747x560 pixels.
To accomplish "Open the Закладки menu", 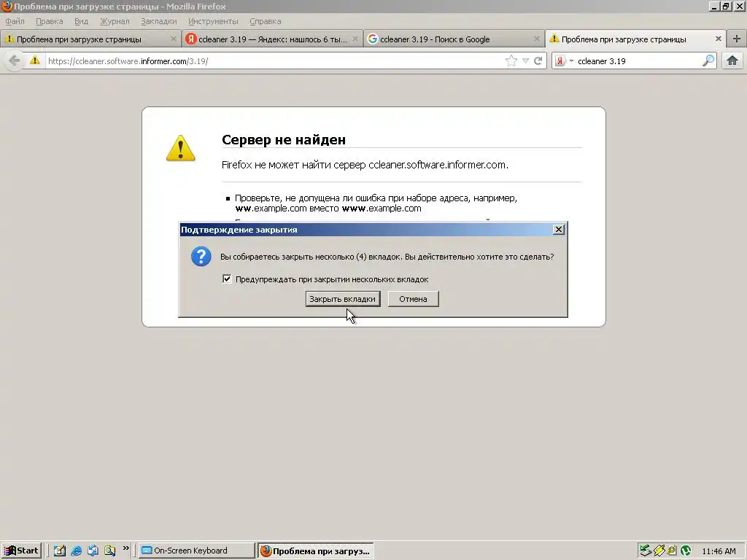I will click(158, 21).
